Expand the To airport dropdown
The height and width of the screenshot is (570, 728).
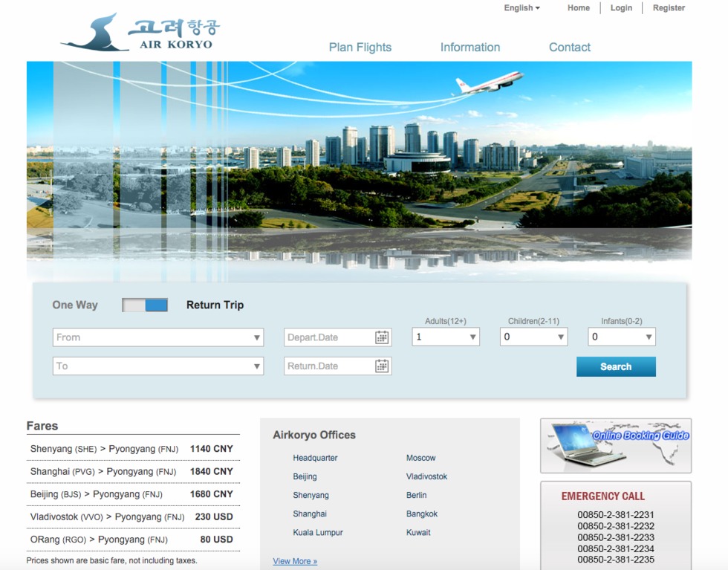point(158,366)
